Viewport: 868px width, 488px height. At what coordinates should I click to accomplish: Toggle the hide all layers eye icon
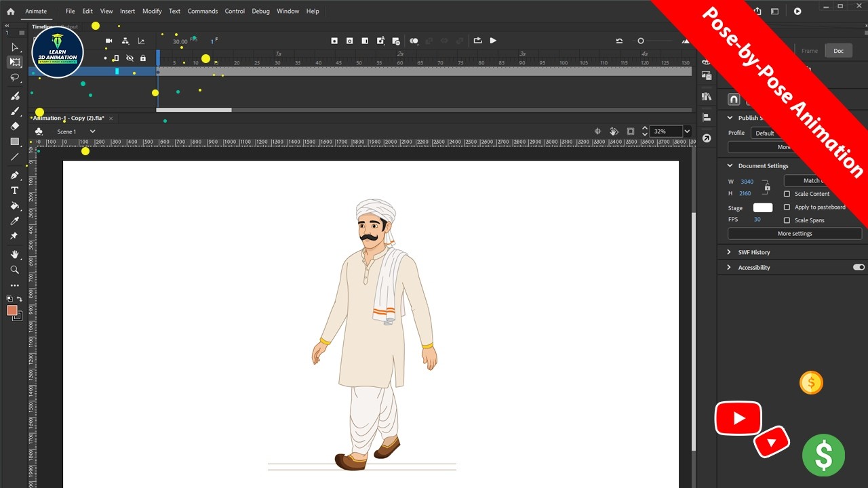coord(130,58)
